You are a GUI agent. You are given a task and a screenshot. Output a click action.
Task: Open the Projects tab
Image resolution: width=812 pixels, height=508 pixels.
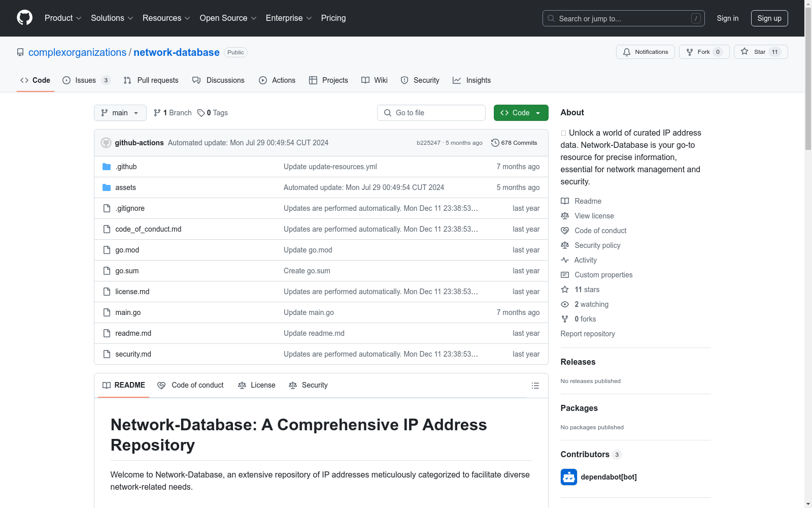point(328,80)
